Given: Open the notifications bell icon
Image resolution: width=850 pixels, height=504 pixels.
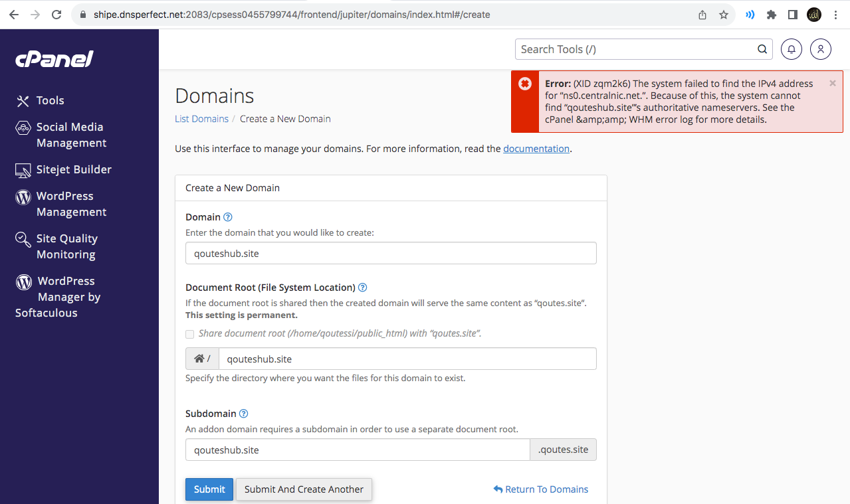Looking at the screenshot, I should coord(791,49).
